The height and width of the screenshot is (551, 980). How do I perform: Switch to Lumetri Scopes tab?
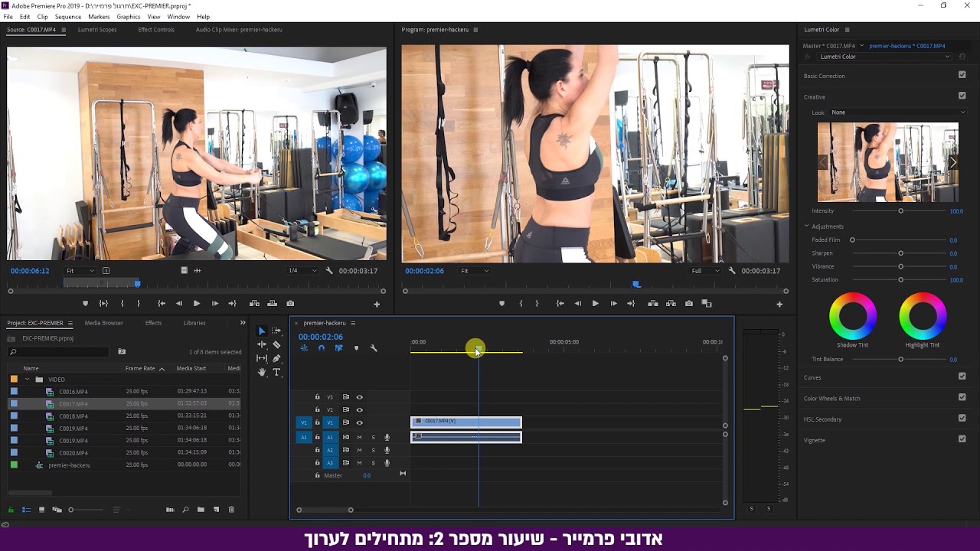point(97,30)
